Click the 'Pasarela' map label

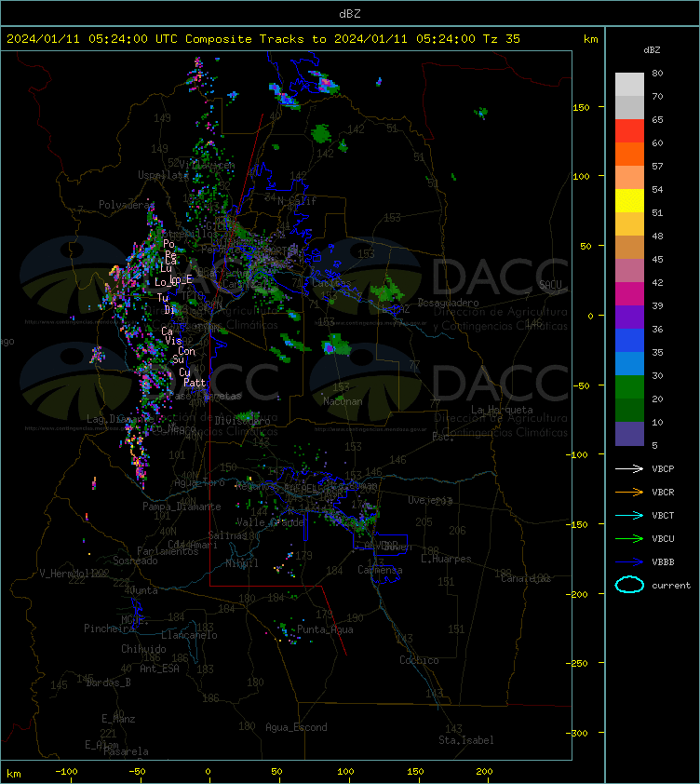(126, 751)
